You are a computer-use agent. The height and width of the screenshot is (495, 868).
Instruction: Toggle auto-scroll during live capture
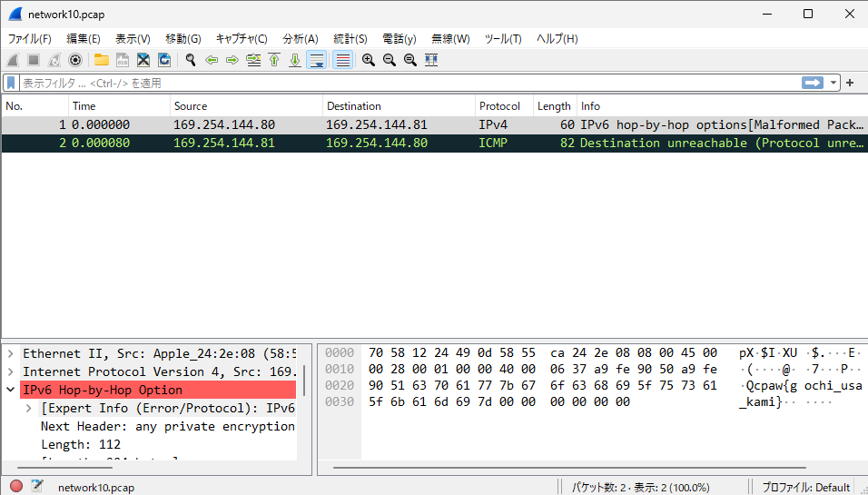click(316, 60)
